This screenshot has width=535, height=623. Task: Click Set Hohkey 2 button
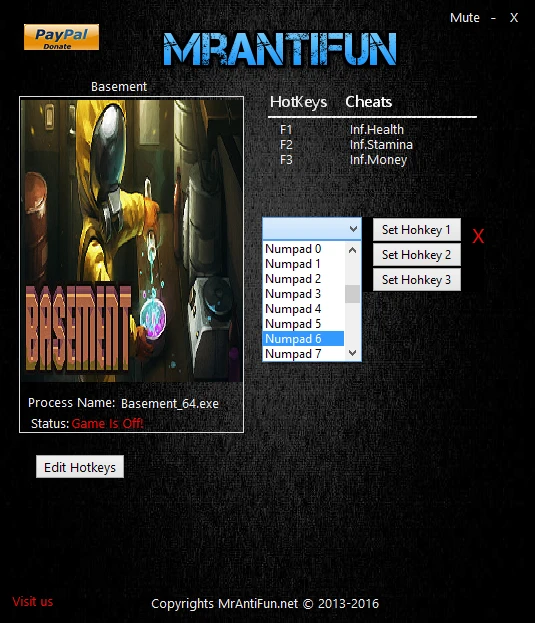[417, 255]
